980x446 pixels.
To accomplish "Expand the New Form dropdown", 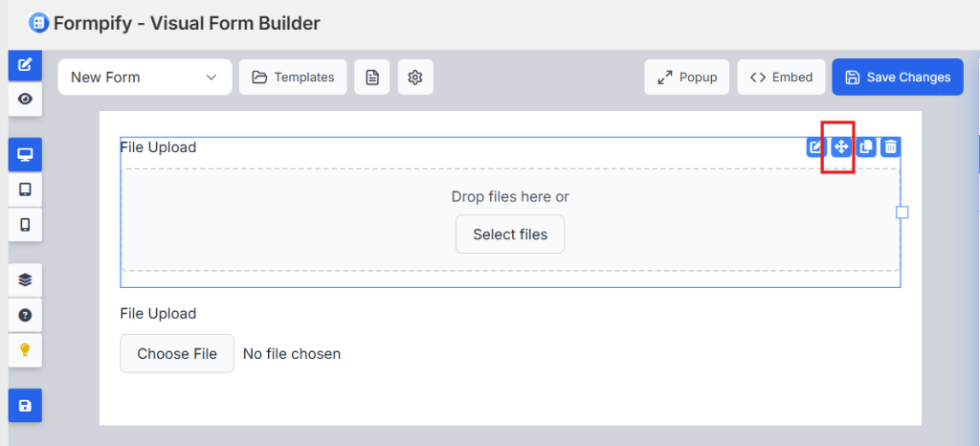I will pyautogui.click(x=145, y=78).
